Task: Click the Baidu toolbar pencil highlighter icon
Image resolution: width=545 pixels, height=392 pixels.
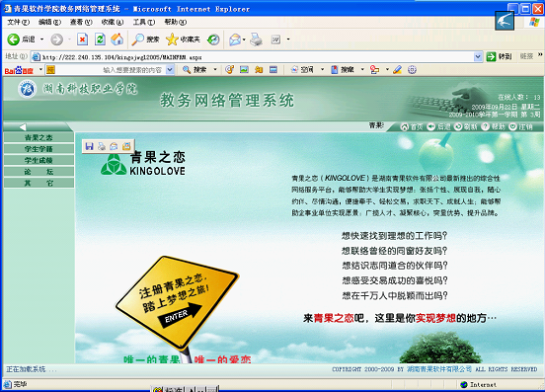Action: [x=397, y=70]
